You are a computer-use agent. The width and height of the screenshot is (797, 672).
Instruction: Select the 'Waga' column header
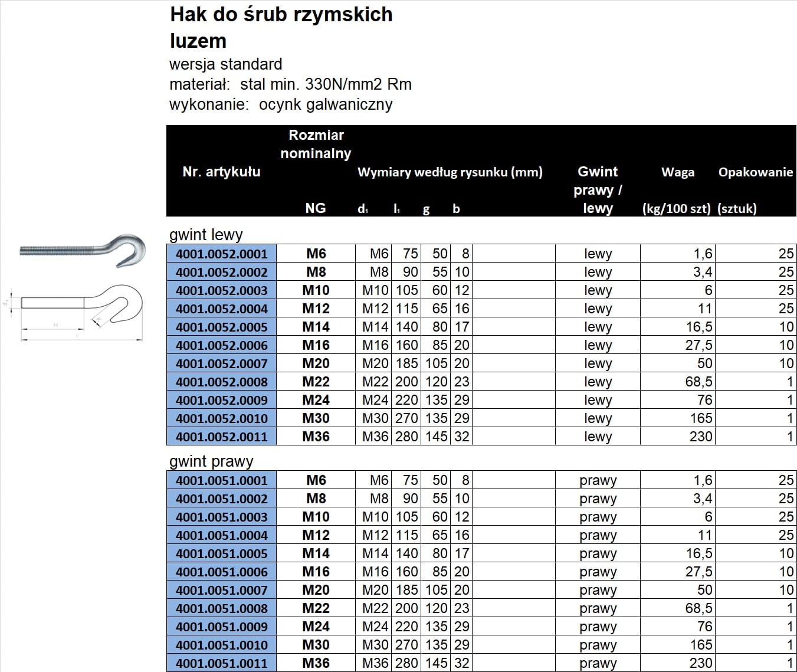pyautogui.click(x=677, y=172)
